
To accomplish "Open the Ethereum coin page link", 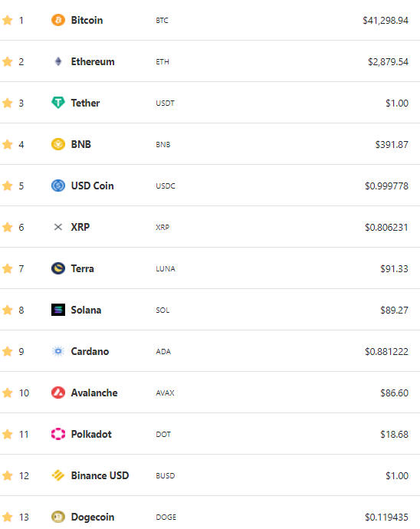I will click(93, 62).
